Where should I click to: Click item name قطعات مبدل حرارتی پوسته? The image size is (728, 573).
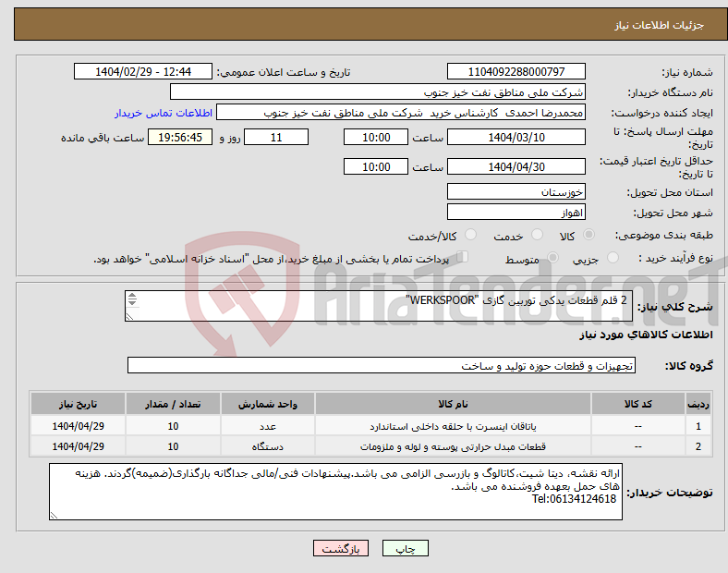click(x=453, y=446)
